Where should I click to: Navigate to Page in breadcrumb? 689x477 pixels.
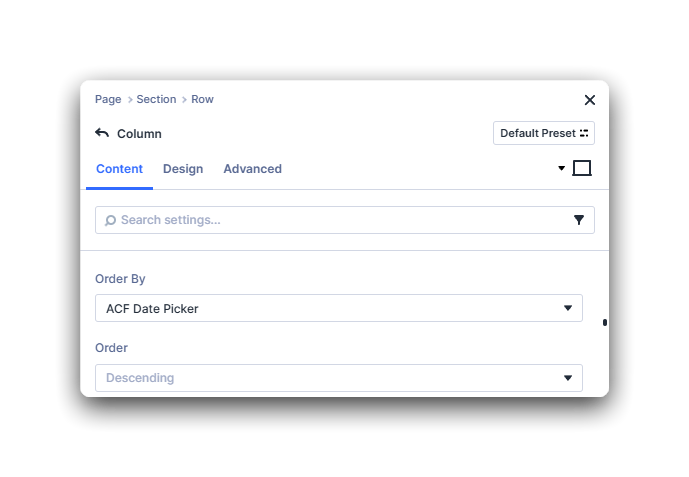coord(108,99)
